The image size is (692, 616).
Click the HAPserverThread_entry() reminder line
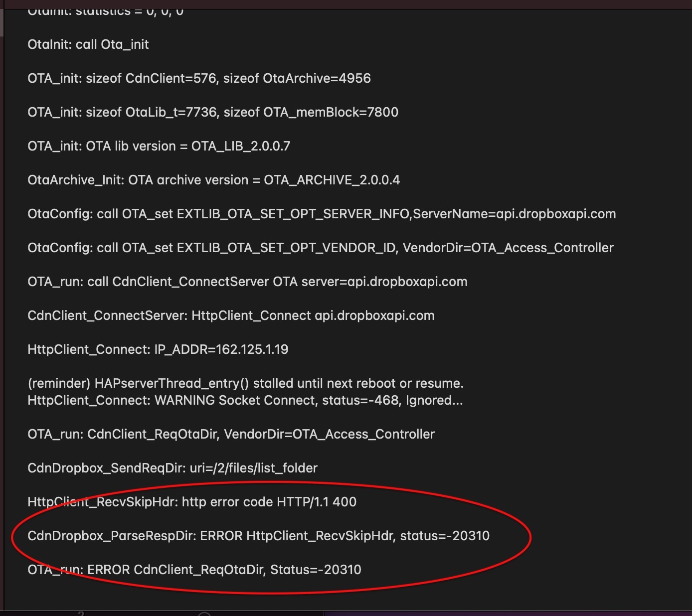click(245, 383)
